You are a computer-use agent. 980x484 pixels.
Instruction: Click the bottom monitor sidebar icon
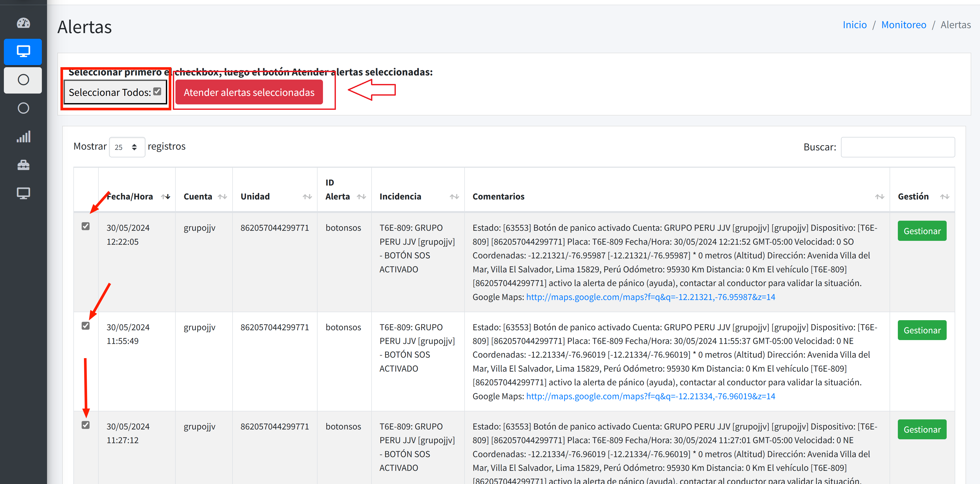[x=23, y=193]
